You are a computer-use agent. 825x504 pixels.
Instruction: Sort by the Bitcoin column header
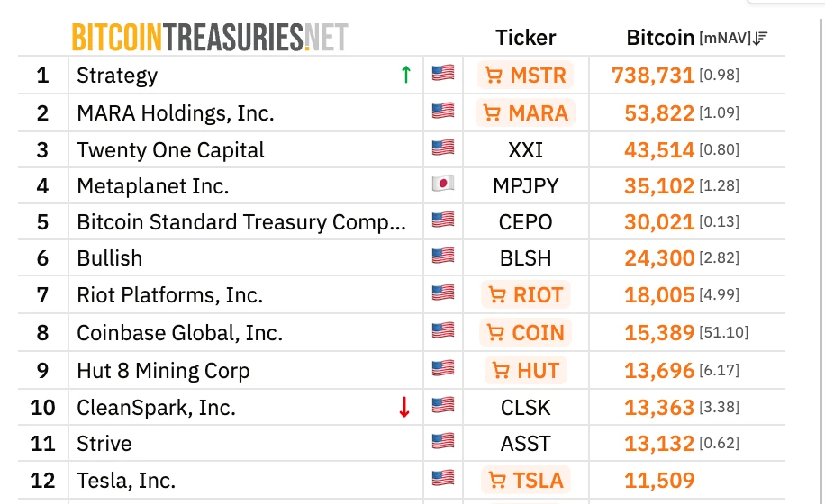pos(660,38)
